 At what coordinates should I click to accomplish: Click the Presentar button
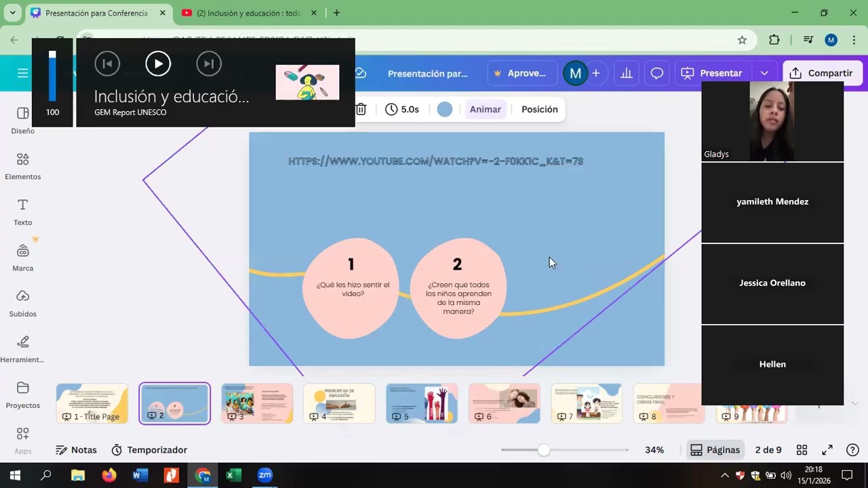[713, 73]
